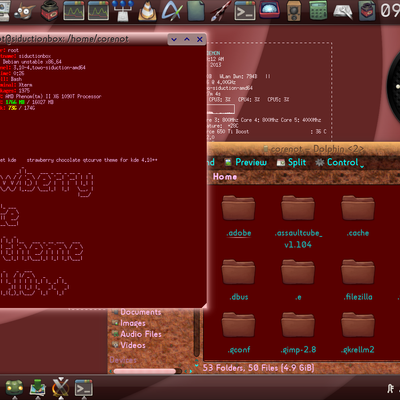The width and height of the screenshot is (400, 400).
Task: Open the .assaultcube_v1.104 folder
Action: [298, 222]
